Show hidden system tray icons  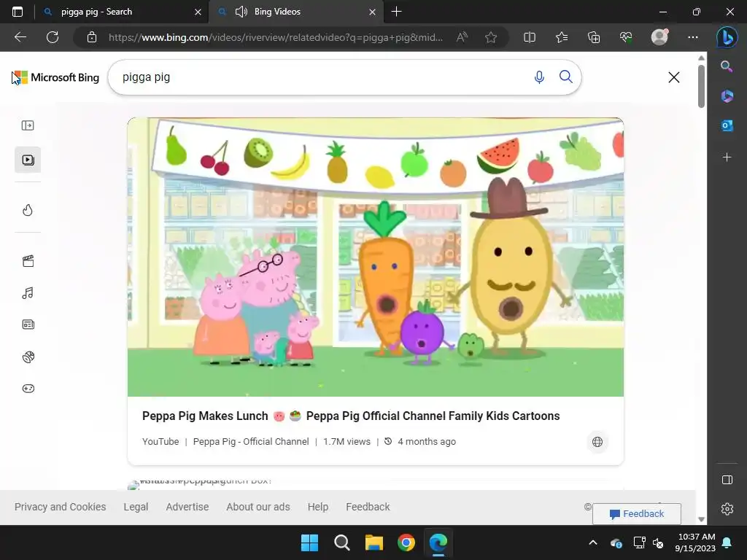592,542
